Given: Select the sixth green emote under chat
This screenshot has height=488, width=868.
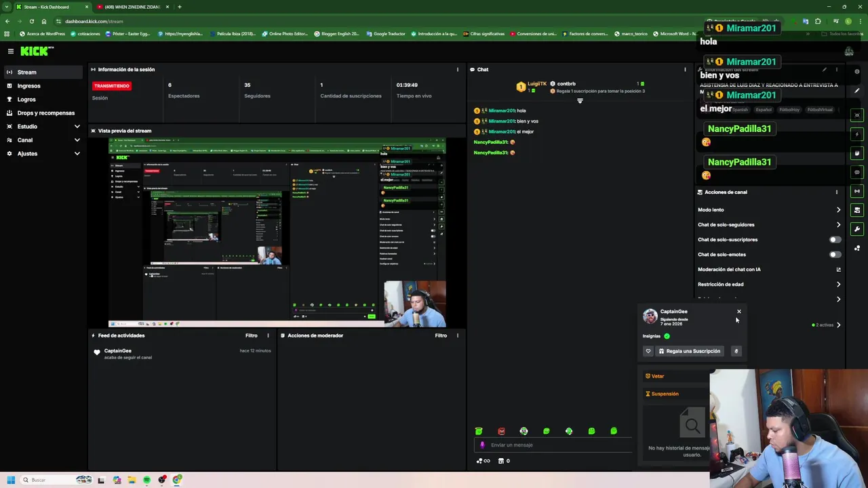Looking at the screenshot, I should pos(591,431).
